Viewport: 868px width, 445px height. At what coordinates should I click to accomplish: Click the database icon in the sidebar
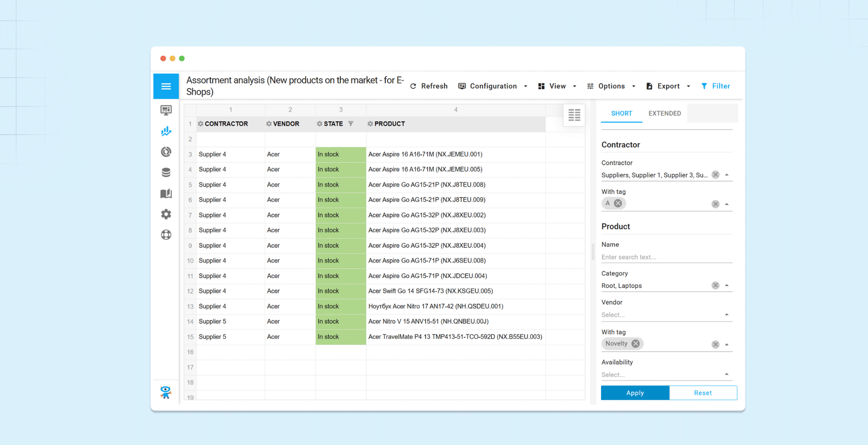coord(166,172)
